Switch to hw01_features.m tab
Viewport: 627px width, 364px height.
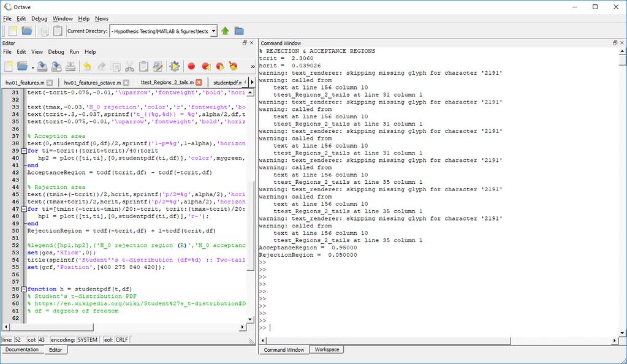click(25, 82)
